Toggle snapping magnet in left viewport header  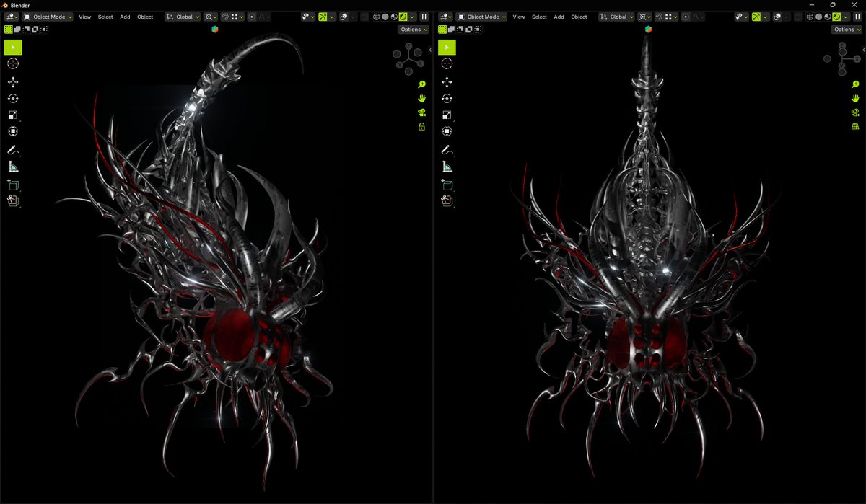point(224,17)
